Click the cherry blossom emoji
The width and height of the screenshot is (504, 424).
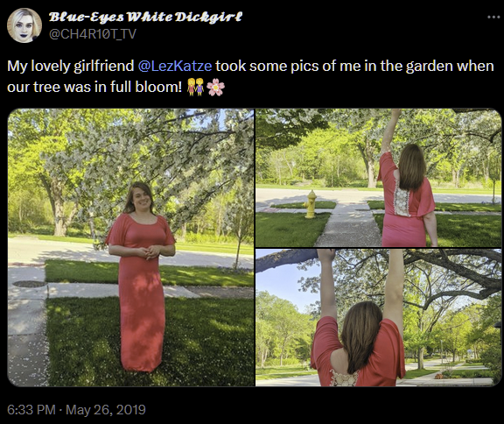point(215,87)
